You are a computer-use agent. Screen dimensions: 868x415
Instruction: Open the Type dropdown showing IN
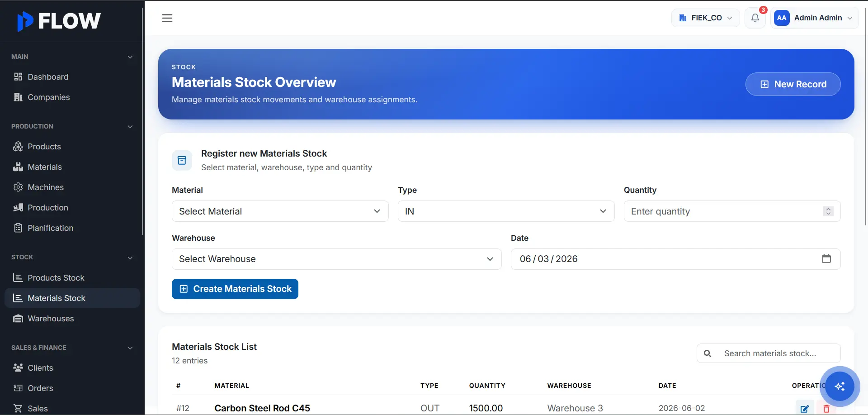pos(506,211)
